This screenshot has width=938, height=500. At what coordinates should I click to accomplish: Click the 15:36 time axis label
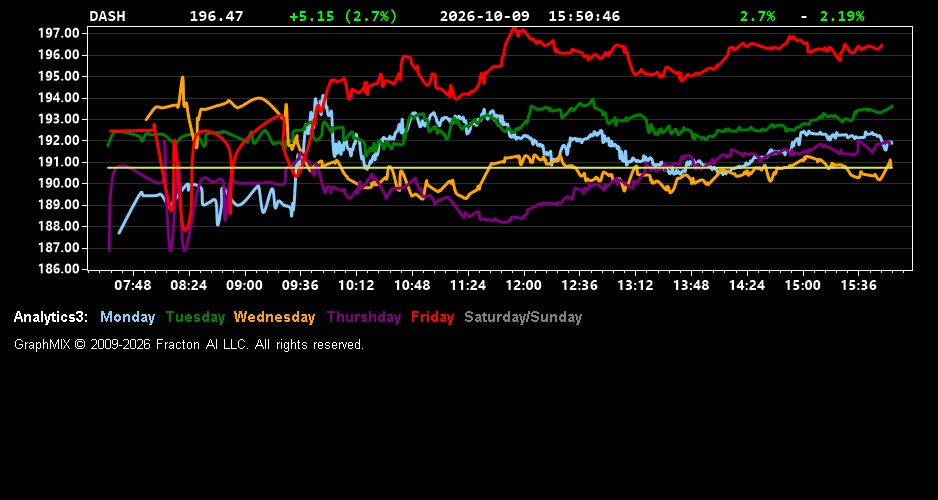(x=858, y=285)
